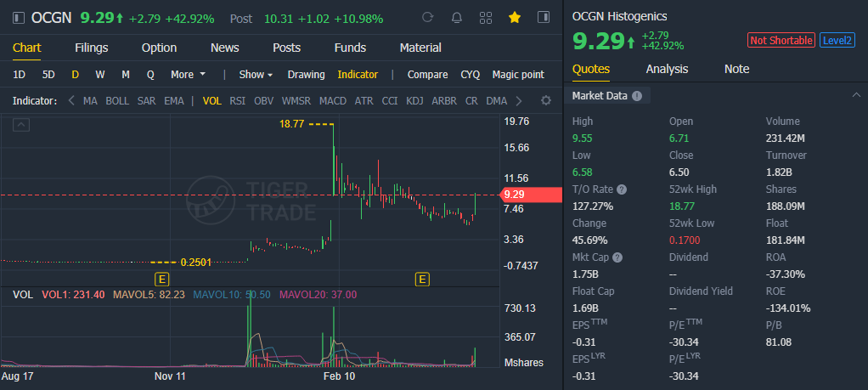This screenshot has height=390, width=868.
Task: Open the Posts tab
Action: tap(287, 48)
